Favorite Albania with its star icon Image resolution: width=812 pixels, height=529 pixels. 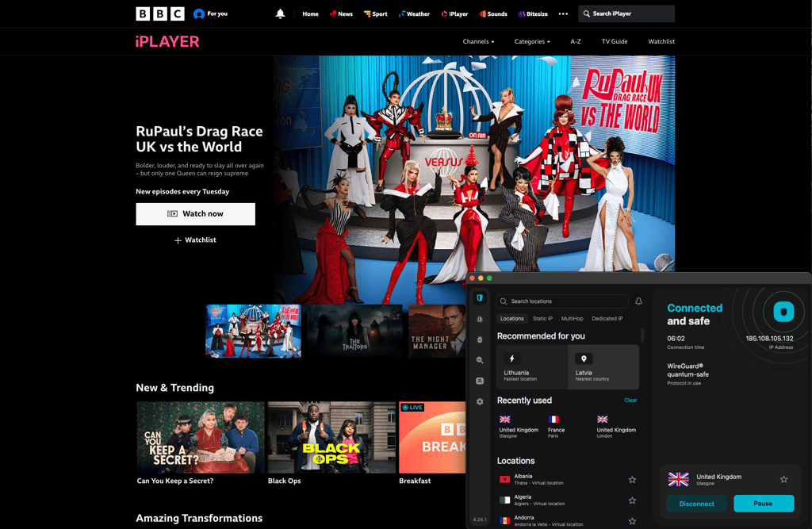632,480
